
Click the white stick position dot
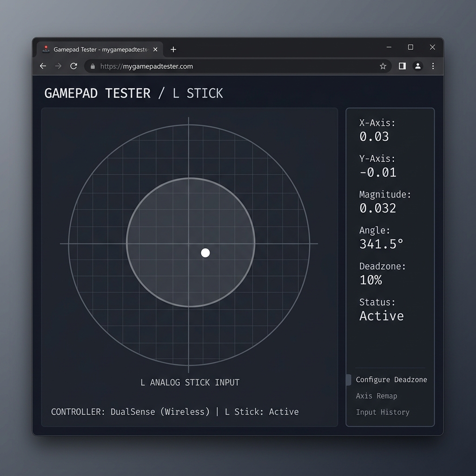pyautogui.click(x=205, y=252)
